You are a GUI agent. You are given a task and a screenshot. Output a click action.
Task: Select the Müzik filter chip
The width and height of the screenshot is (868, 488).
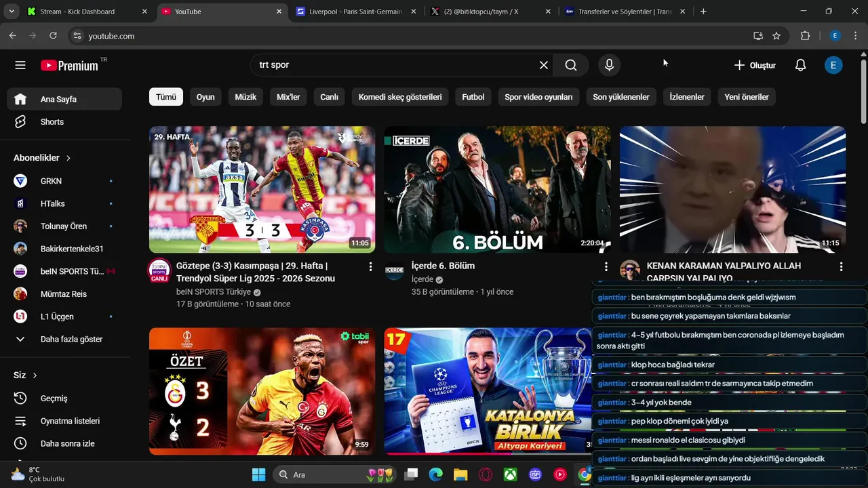(x=245, y=97)
